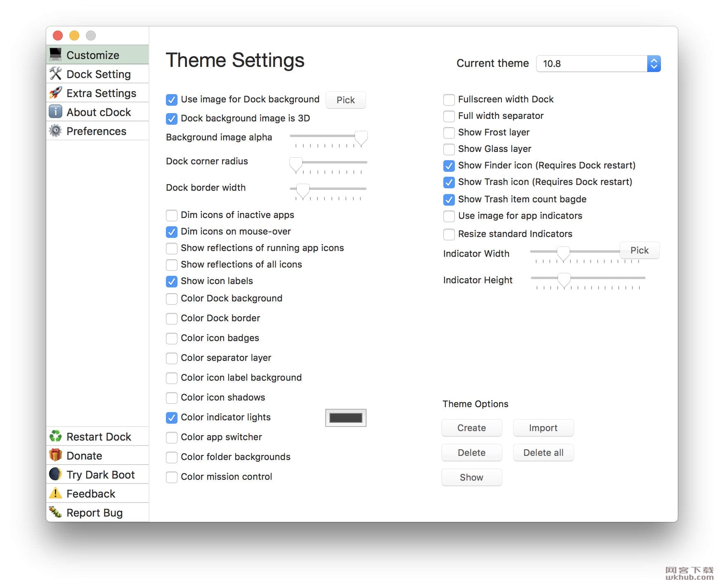Check Color folder backgrounds
Image resolution: width=724 pixels, height=588 pixels.
(x=172, y=457)
